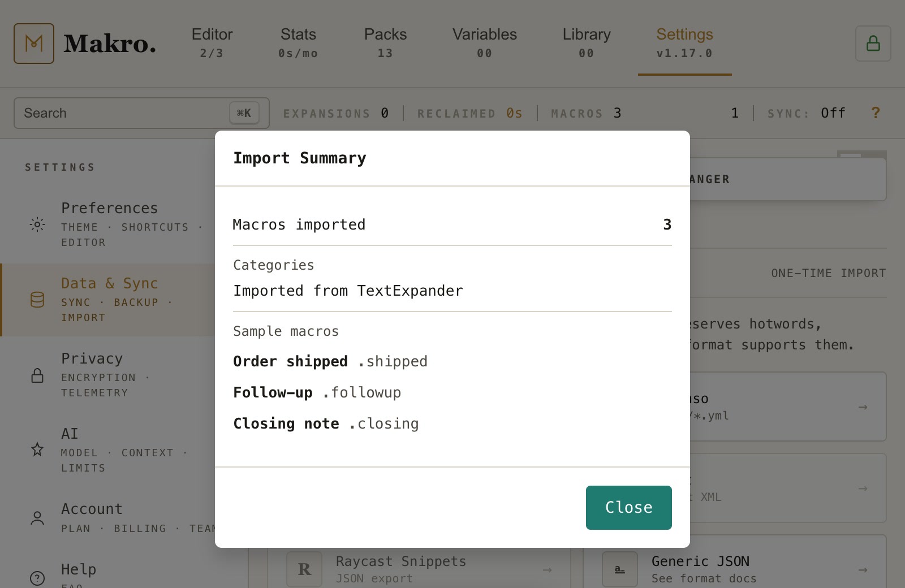The image size is (905, 588).
Task: Click Imported from TextExpander category
Action: [348, 291]
